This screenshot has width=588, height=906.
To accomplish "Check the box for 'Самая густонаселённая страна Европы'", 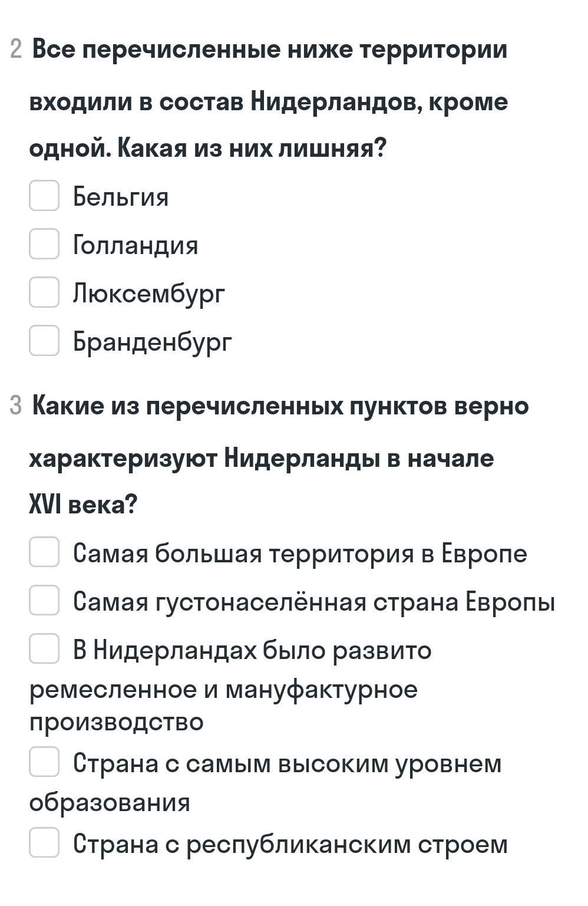I will (x=44, y=601).
